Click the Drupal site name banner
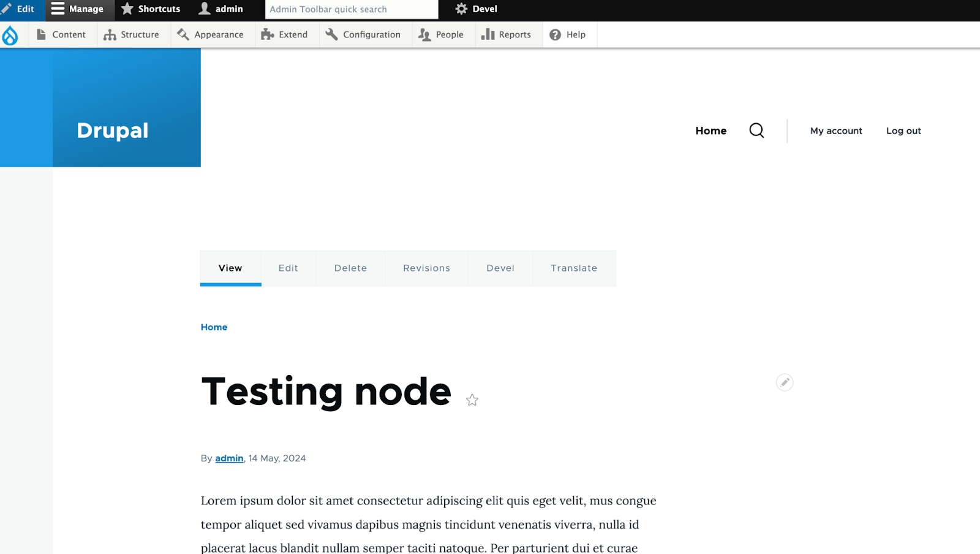Screen dimensions: 980x554 (113, 131)
